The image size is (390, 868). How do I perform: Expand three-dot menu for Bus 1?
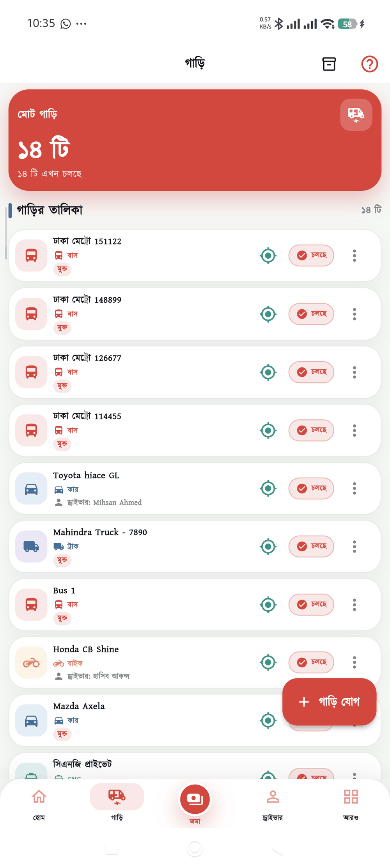click(355, 605)
